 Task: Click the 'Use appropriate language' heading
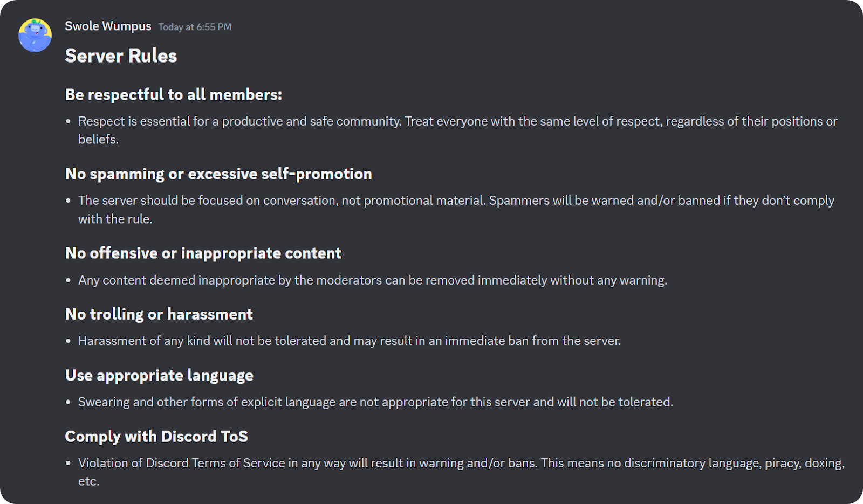159,375
